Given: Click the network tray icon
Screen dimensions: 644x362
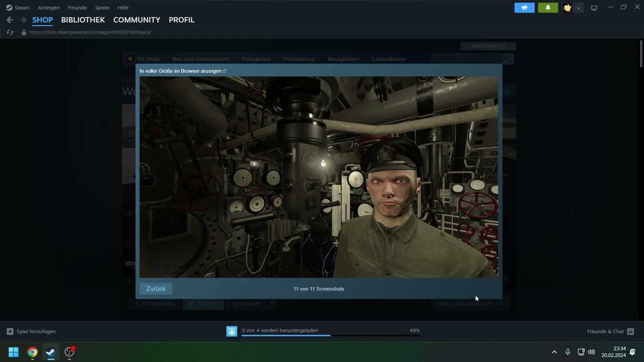Looking at the screenshot, I should [x=581, y=352].
